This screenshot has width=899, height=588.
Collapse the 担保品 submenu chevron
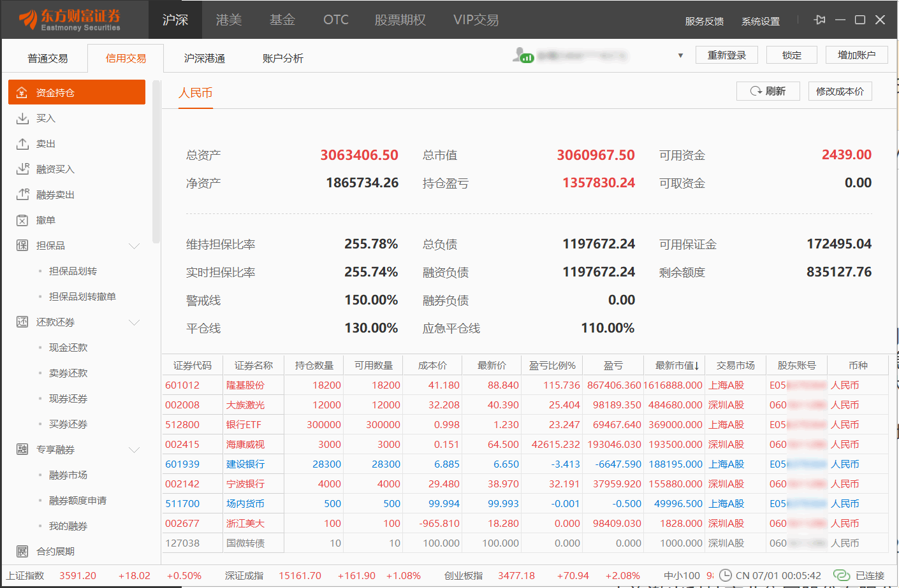[135, 246]
